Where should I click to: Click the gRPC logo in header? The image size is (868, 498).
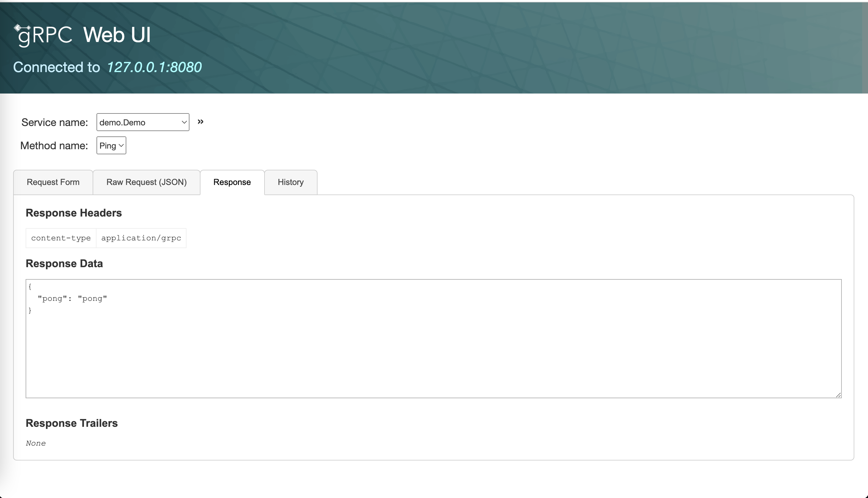(43, 35)
